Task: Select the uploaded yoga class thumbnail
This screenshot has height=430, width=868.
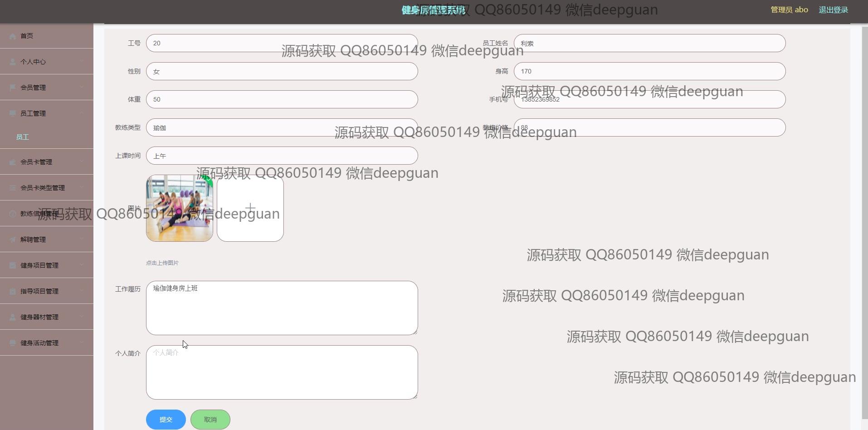Action: point(179,209)
